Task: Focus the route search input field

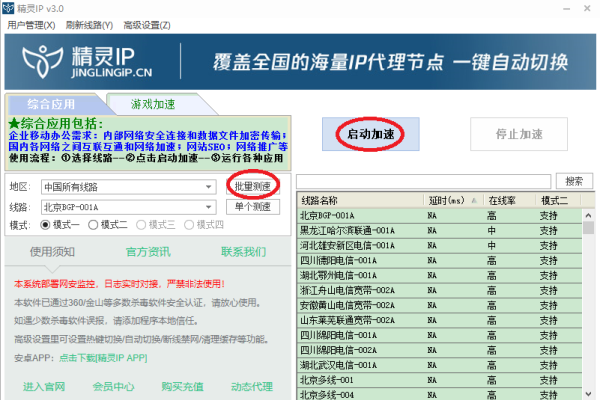Action: (424, 181)
